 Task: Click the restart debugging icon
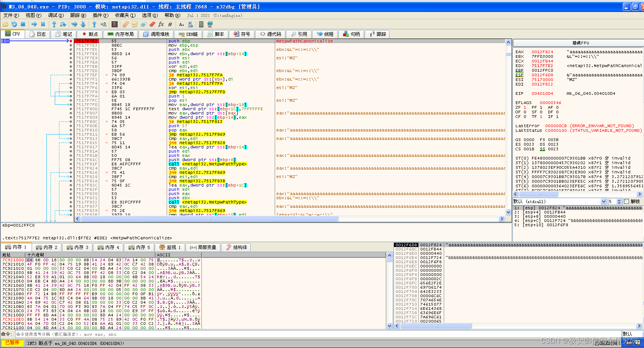tap(14, 24)
